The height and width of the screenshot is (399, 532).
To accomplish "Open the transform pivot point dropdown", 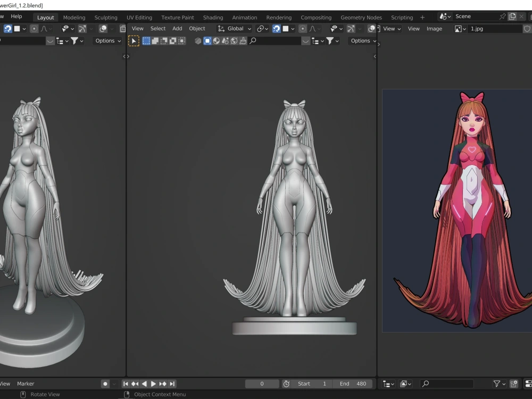I will tap(263, 29).
